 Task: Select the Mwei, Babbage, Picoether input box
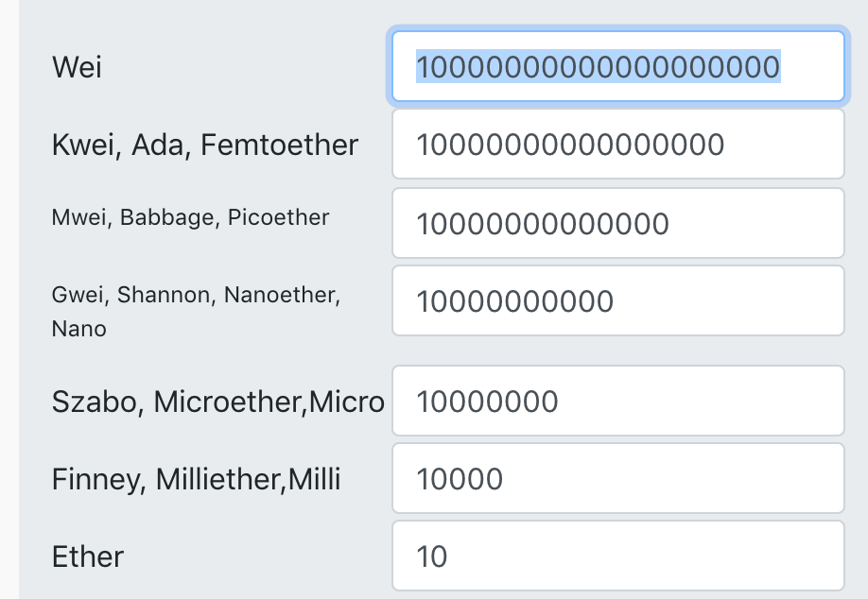click(617, 224)
